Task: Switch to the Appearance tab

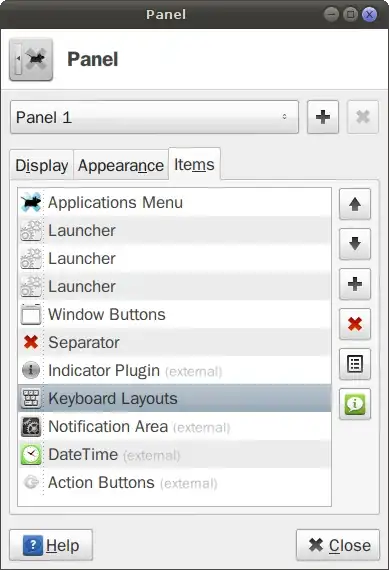Action: coord(121,165)
